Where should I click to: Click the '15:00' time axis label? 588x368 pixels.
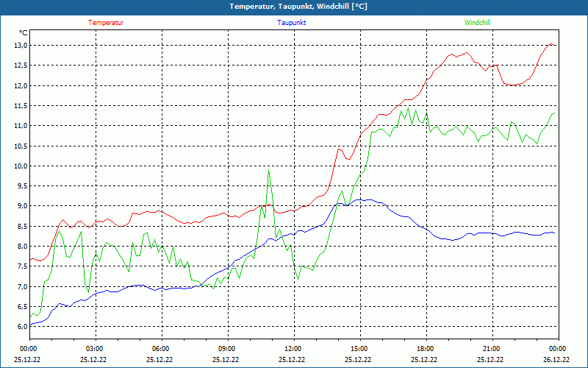(x=360, y=349)
